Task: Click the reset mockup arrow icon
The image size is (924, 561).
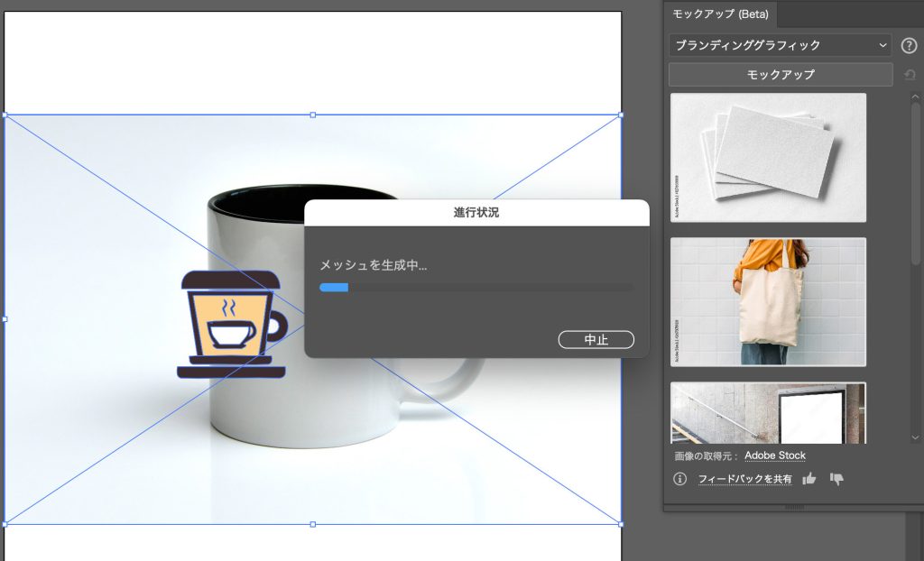Action: point(910,74)
